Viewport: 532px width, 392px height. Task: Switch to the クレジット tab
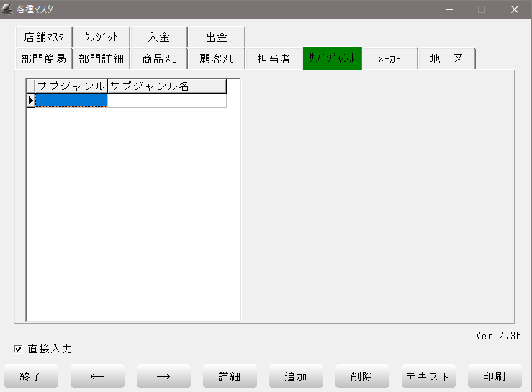pyautogui.click(x=101, y=37)
